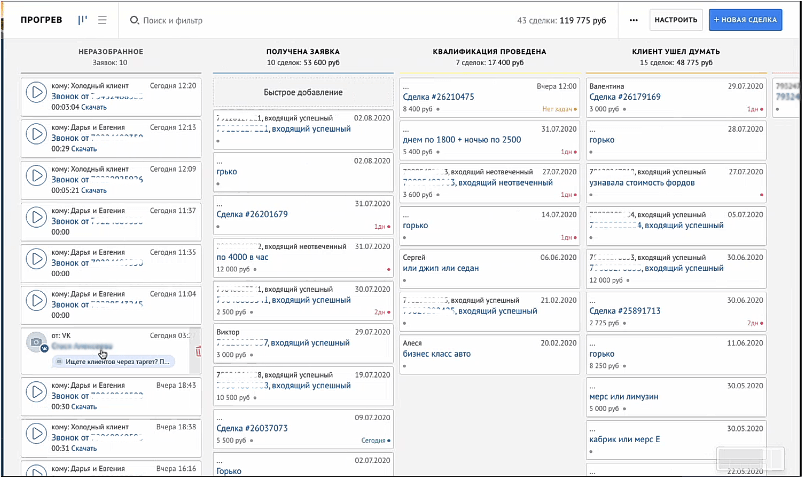The image size is (802, 477).
Task: Select the Клиент ушел думать column header
Action: point(676,51)
